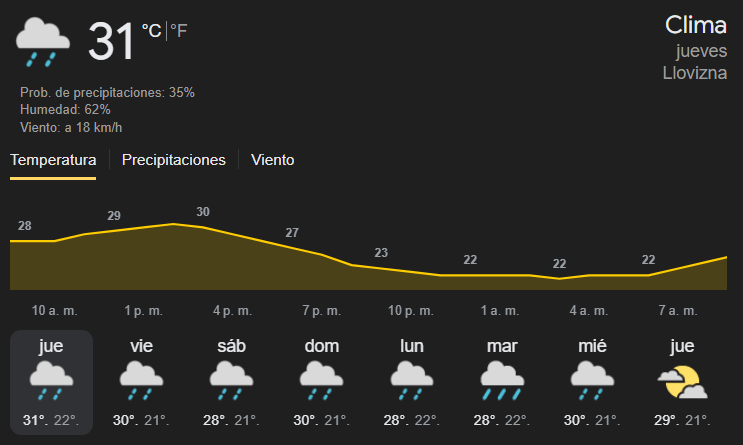
Task: Select the 'vie' day label
Action: [141, 346]
